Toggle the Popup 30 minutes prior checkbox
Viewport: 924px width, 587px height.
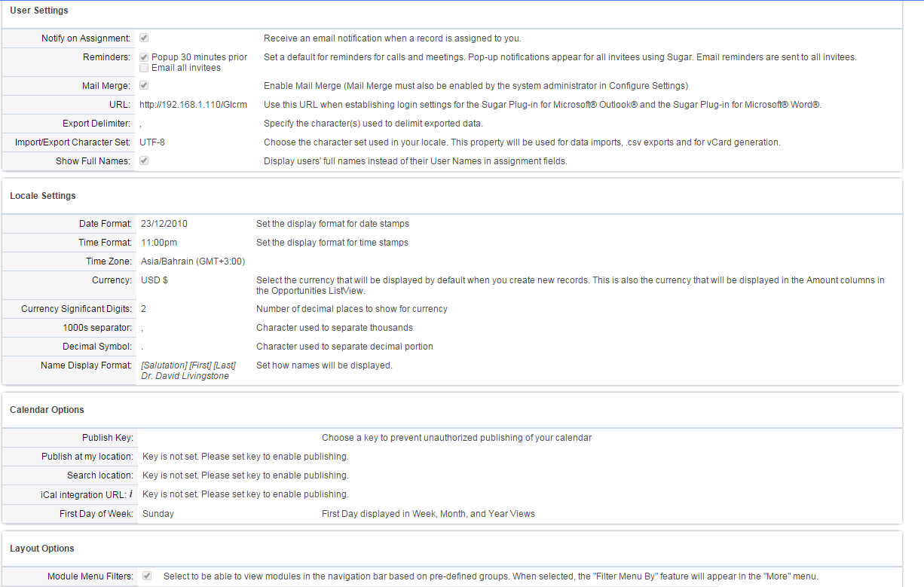point(144,57)
